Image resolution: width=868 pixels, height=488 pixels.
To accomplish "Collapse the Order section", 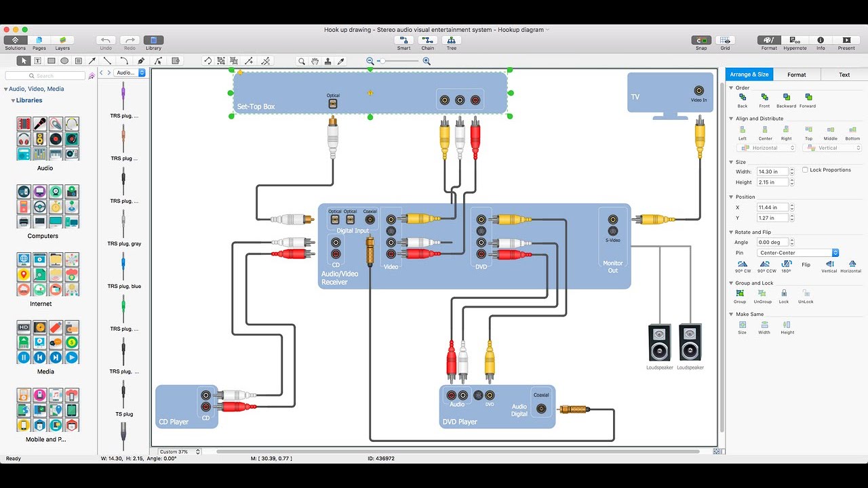I will tap(731, 87).
